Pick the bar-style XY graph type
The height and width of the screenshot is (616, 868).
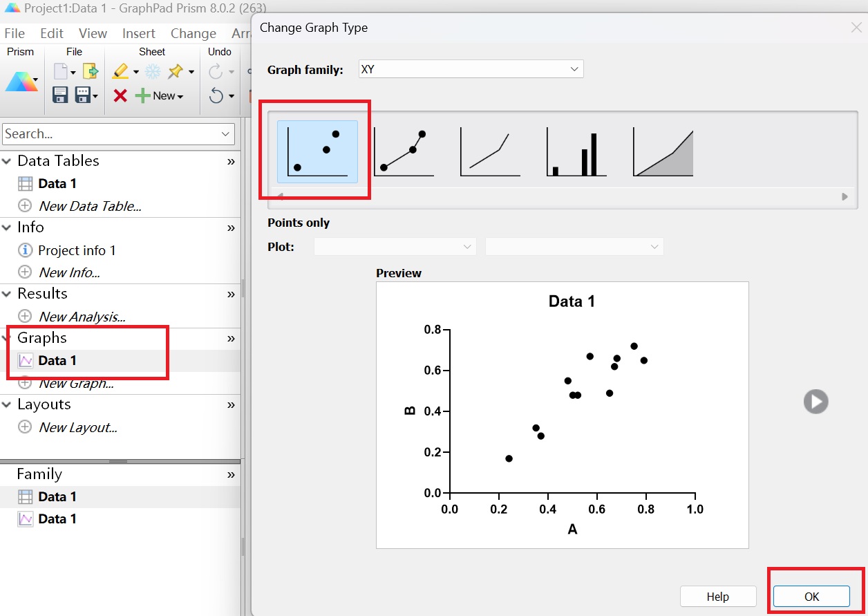pyautogui.click(x=576, y=152)
